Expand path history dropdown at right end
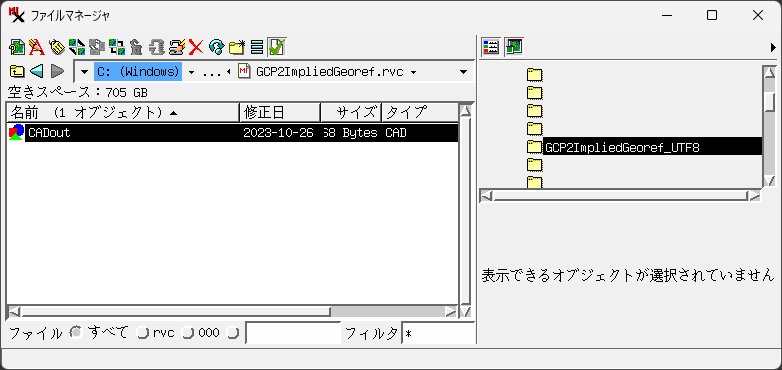 tap(463, 72)
